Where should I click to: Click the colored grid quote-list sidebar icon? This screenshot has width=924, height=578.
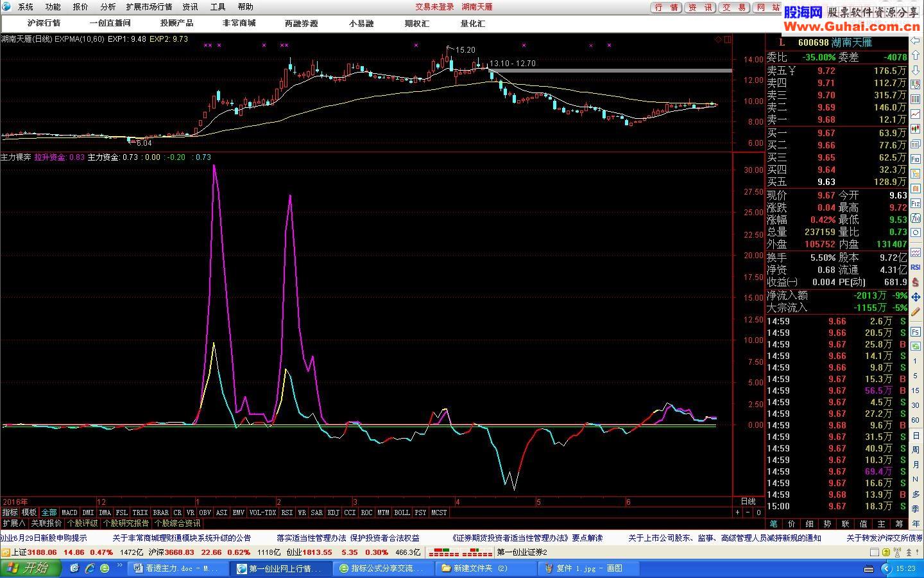click(916, 99)
